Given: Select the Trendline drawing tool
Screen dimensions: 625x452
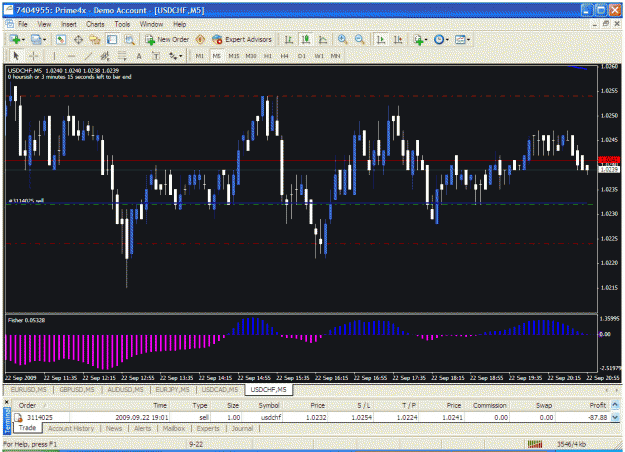Looking at the screenshot, I should pos(88,56).
